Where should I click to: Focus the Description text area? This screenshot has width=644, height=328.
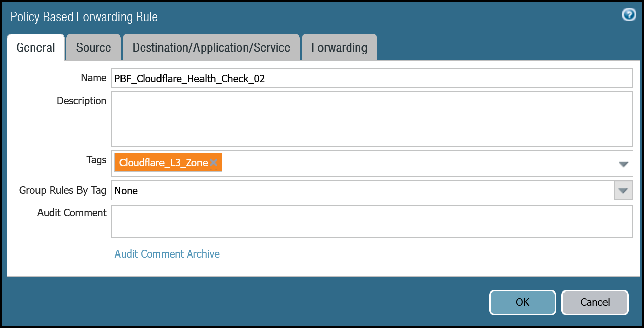coord(372,119)
